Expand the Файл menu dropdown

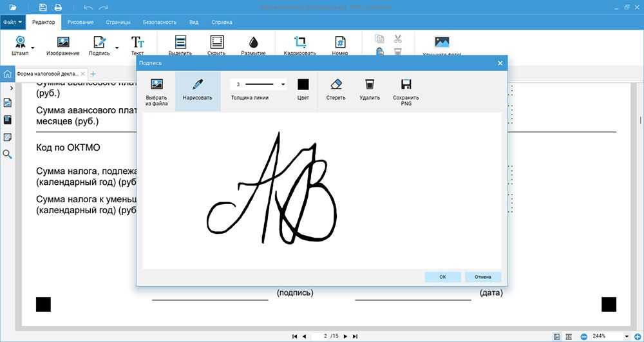point(13,22)
